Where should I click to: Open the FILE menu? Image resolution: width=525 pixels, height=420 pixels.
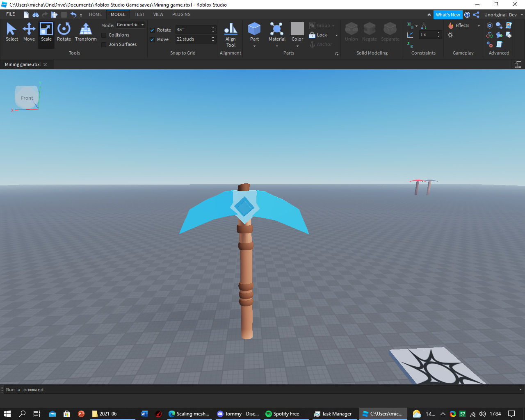10,14
